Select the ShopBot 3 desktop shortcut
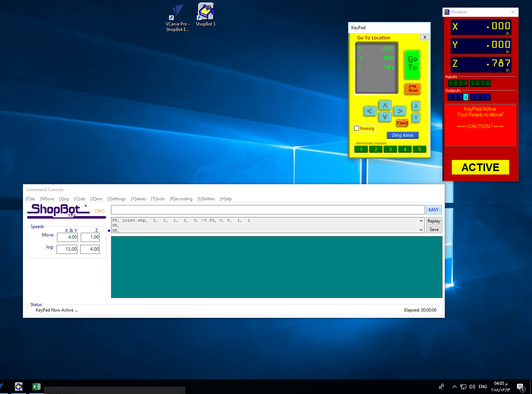Screen dimensions: 532x394 pyautogui.click(x=206, y=15)
